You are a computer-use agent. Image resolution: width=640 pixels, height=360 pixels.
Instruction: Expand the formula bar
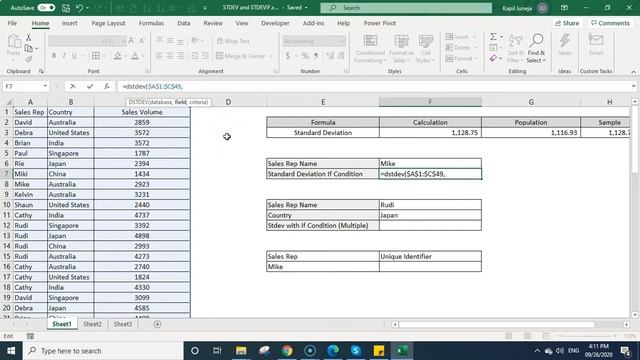click(x=633, y=87)
